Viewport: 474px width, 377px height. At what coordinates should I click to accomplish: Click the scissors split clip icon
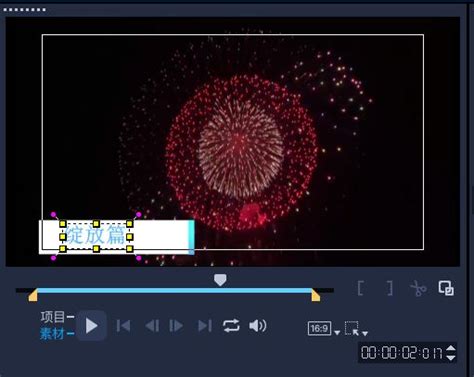tap(418, 288)
